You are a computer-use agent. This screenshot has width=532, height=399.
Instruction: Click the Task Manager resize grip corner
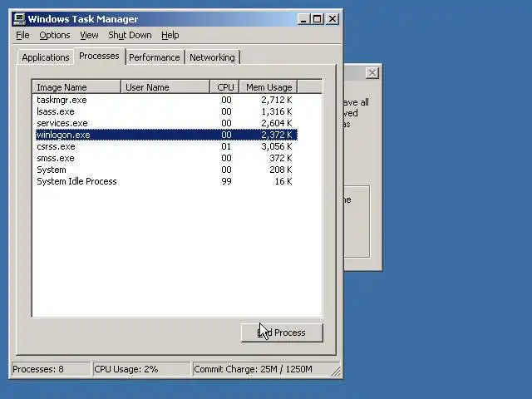336,372
